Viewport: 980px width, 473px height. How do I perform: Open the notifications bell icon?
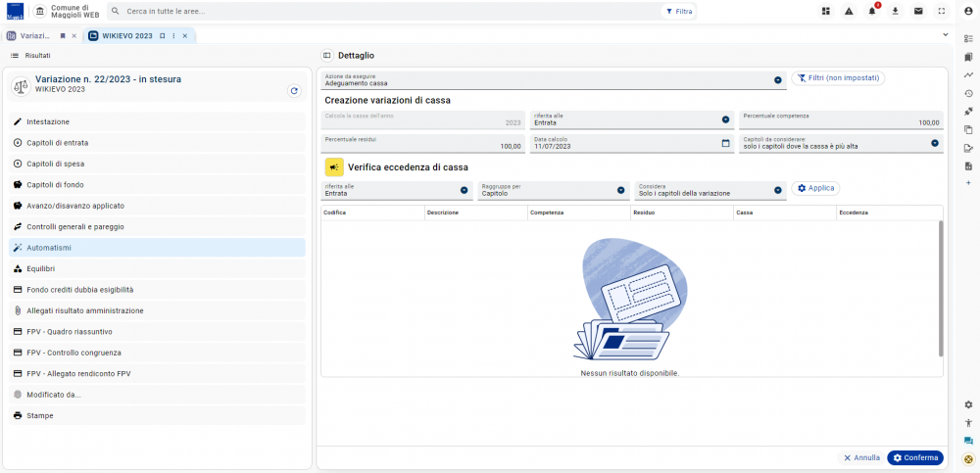click(x=872, y=11)
